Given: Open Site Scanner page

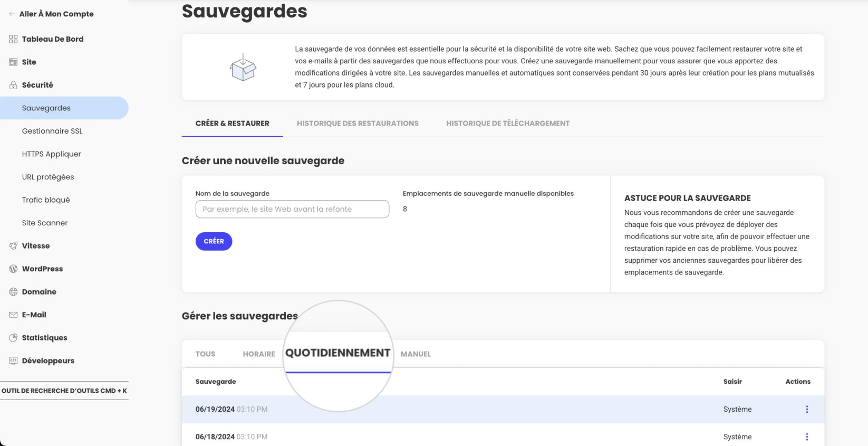Looking at the screenshot, I should click(45, 223).
